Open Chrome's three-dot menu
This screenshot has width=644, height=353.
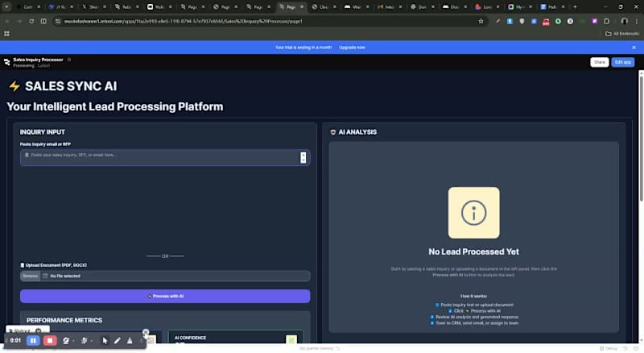(x=637, y=21)
